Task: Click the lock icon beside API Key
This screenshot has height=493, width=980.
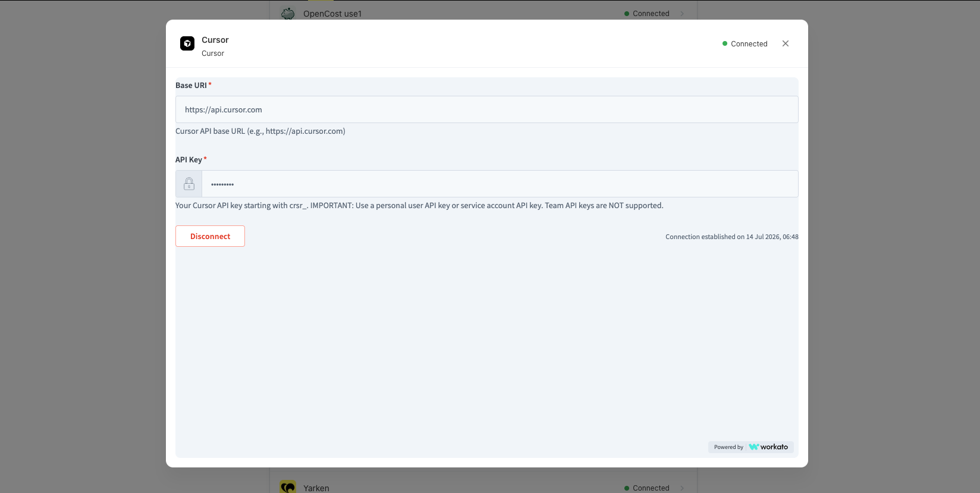Action: pyautogui.click(x=189, y=184)
